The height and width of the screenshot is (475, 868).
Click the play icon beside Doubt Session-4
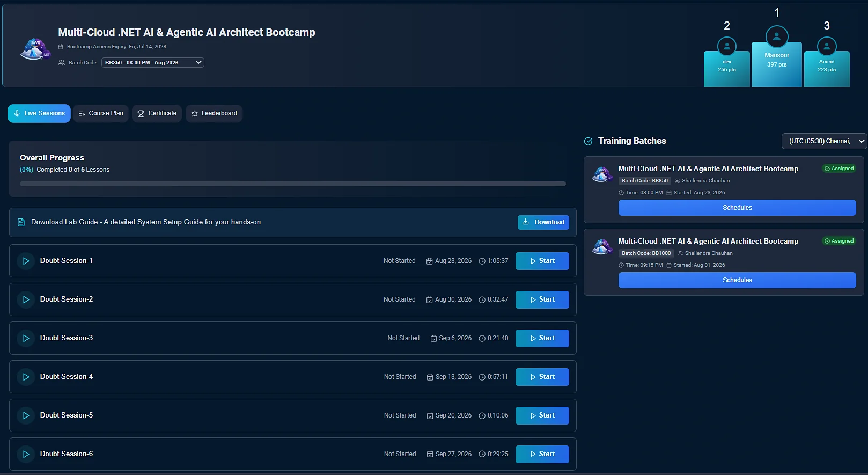pyautogui.click(x=26, y=377)
